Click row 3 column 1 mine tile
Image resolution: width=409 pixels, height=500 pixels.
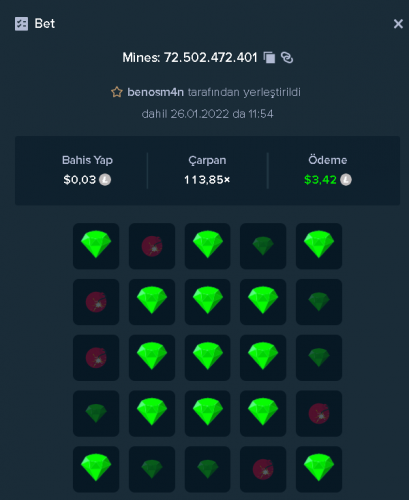tap(96, 358)
